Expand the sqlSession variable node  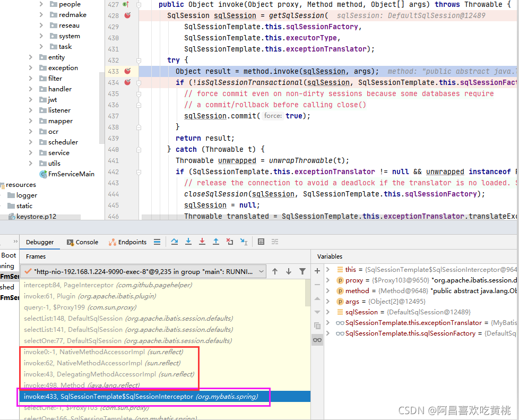pos(328,312)
